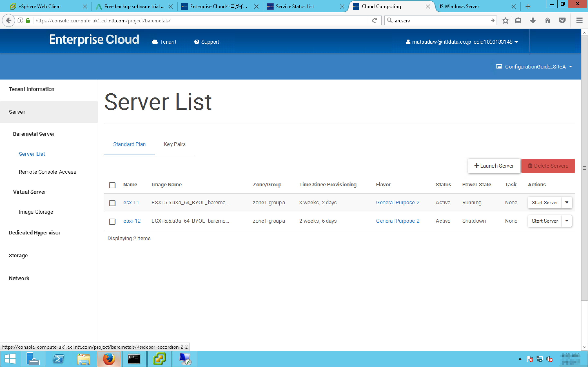This screenshot has height=367, width=588.
Task: Tick the checkbox for esxi-12
Action: pos(112,221)
